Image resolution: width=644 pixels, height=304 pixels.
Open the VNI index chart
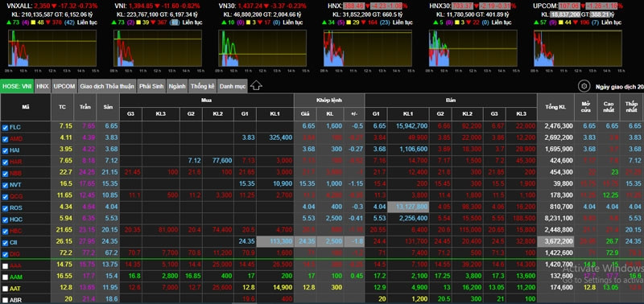(x=158, y=48)
